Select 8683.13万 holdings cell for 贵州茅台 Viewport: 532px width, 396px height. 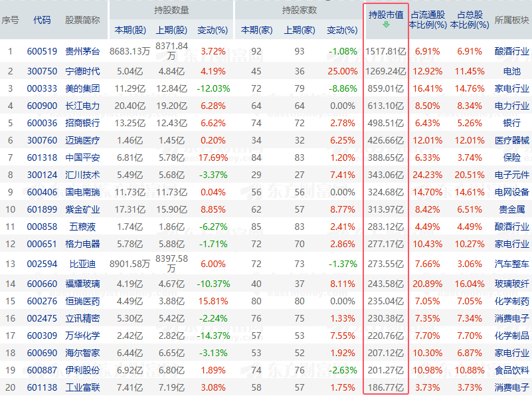(130, 52)
